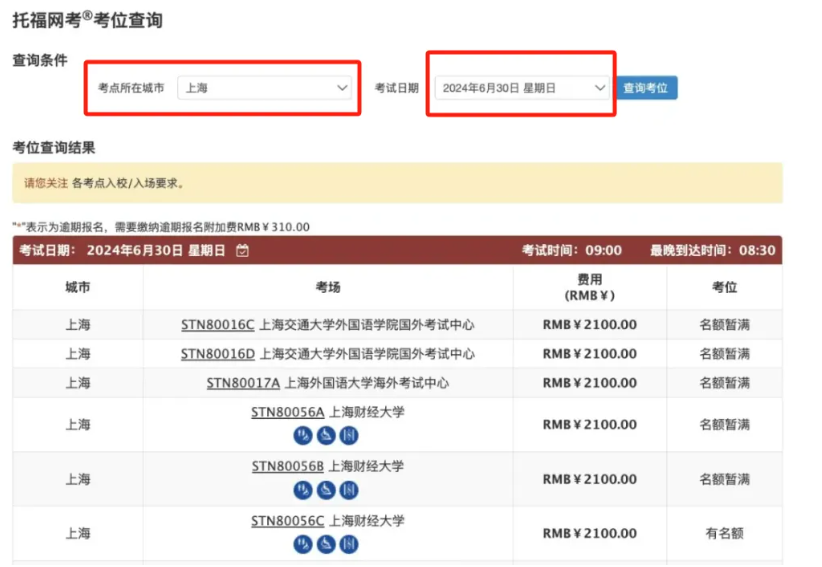Click the 查询条件 section label
This screenshot has height=567, width=822.
coord(40,60)
